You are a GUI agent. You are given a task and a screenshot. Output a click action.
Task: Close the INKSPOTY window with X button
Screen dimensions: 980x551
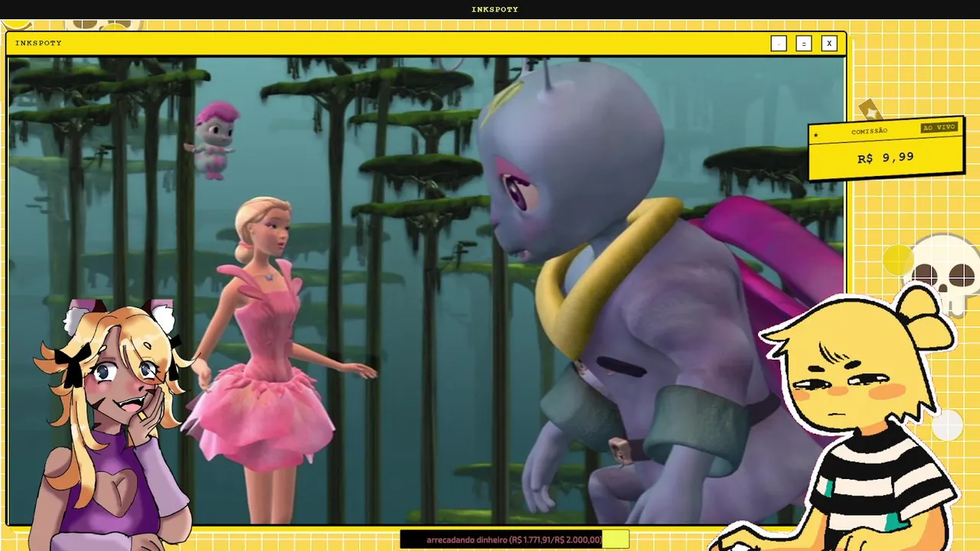[x=829, y=44]
